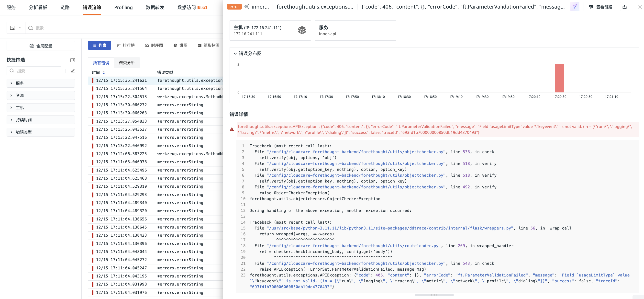Viewport: 644px width, 299px height.
Task: Open the 数据访问 NEW navigation tab
Action: (192, 8)
